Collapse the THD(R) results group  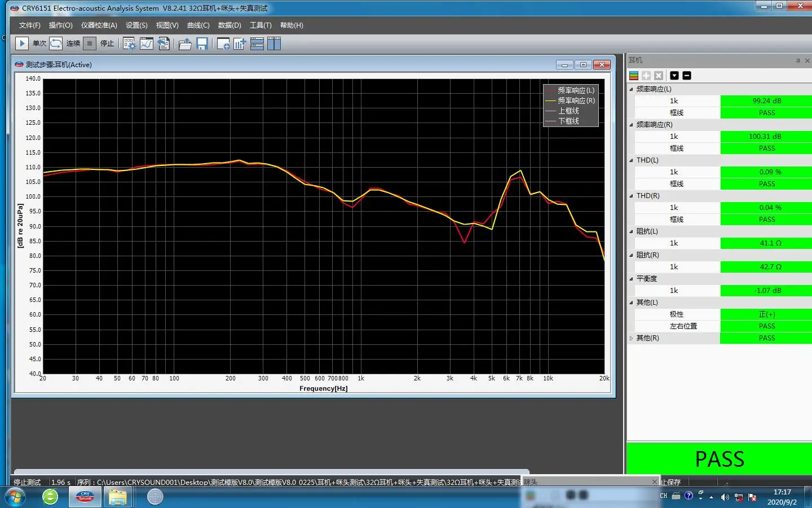(x=632, y=196)
